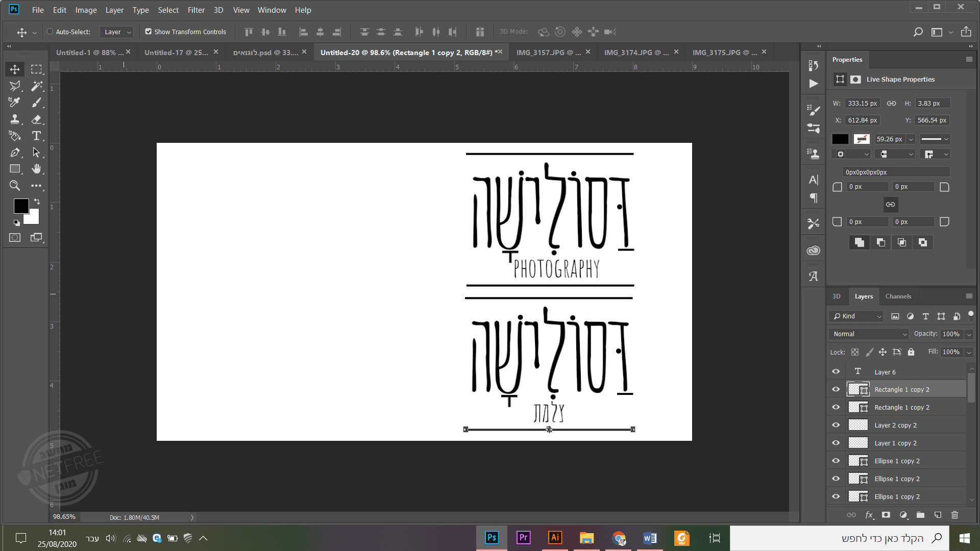The width and height of the screenshot is (980, 551).
Task: Select the Clone Stamp tool
Action: click(15, 119)
